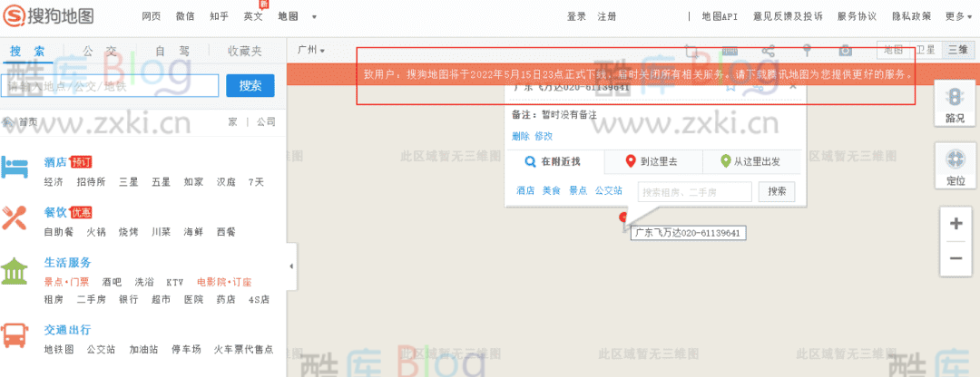980x377 pixels.
Task: Switch to the 自驾 tab
Action: click(x=171, y=51)
